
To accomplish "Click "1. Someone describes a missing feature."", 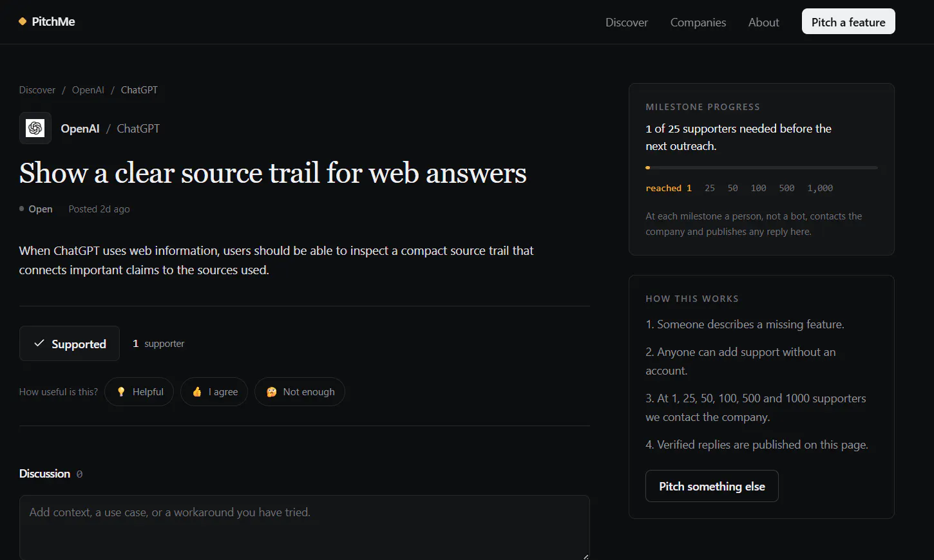I will [745, 324].
